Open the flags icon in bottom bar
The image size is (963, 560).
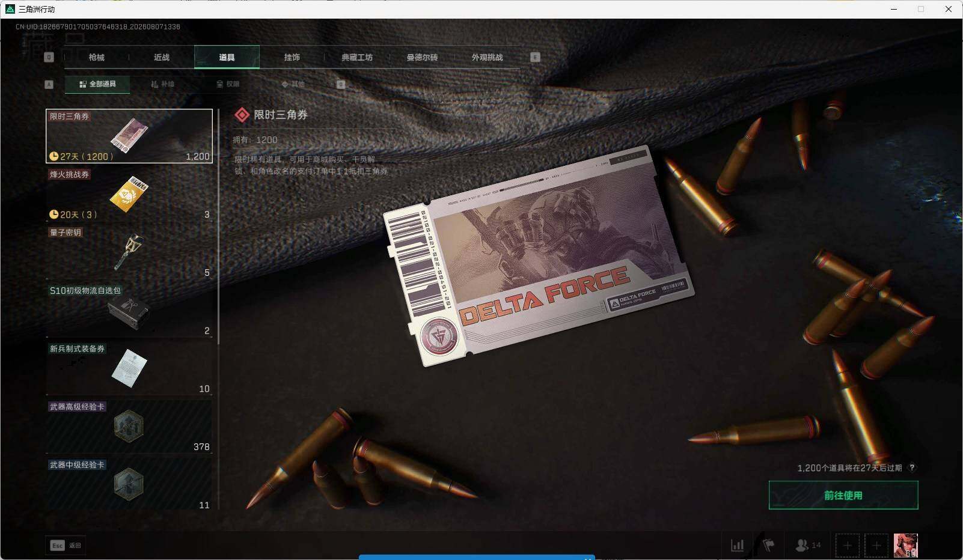tap(768, 545)
